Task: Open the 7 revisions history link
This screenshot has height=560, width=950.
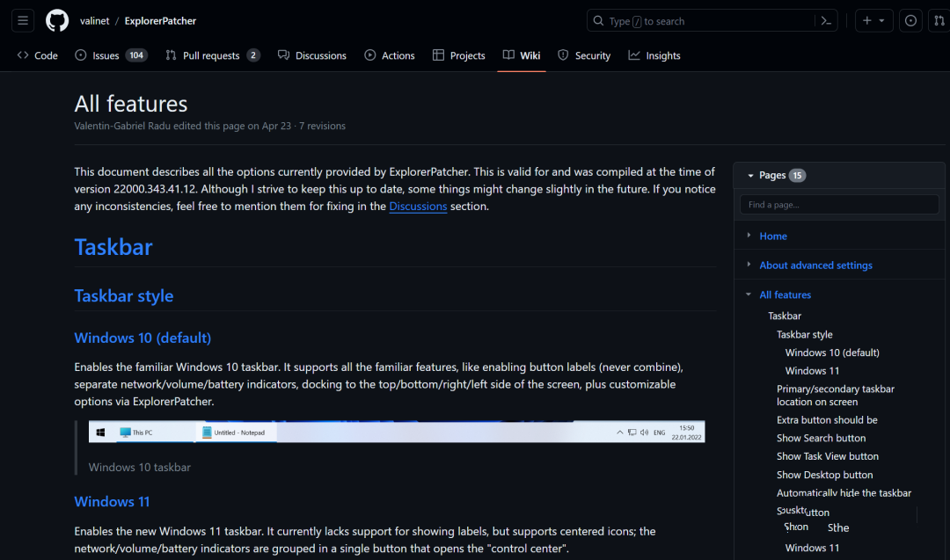Action: (322, 126)
